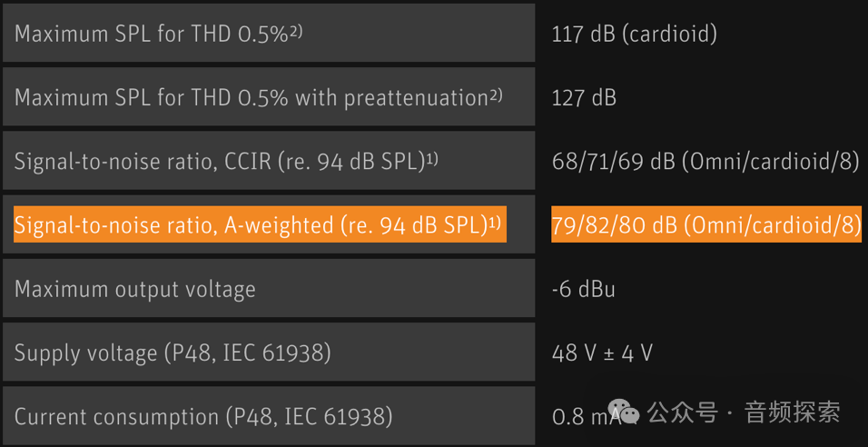Click the "0.8 mA" current consumption value
Viewport: 868px width, 447px height.
(581, 418)
